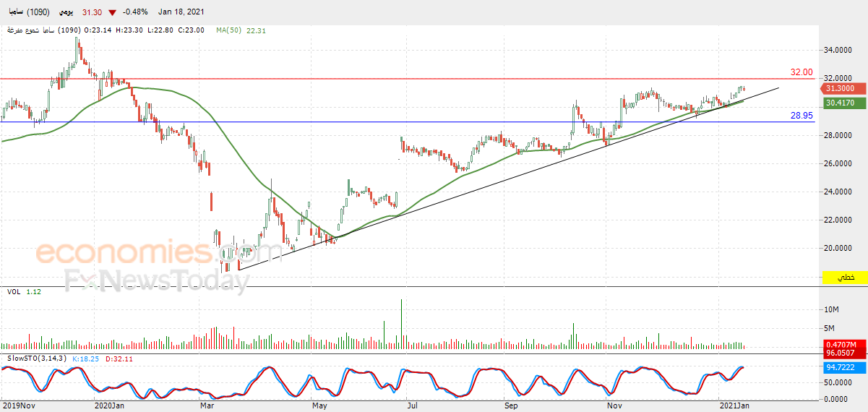Click the 24.0000 price axis label

click(x=838, y=192)
